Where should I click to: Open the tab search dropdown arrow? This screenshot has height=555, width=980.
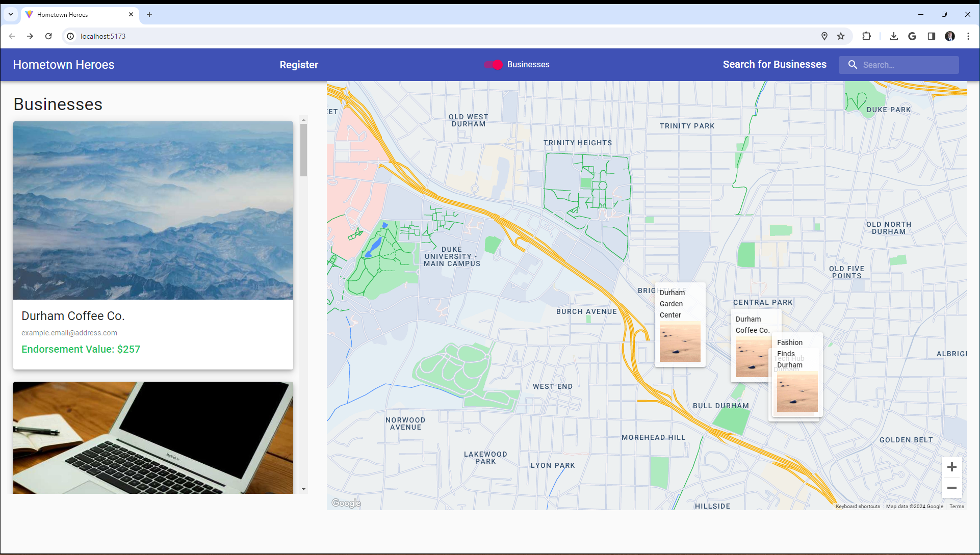[11, 14]
